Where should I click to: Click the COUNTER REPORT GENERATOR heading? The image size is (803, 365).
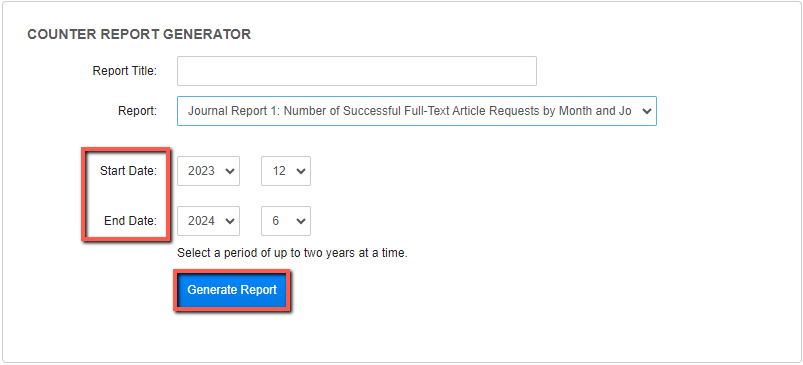pyautogui.click(x=139, y=34)
